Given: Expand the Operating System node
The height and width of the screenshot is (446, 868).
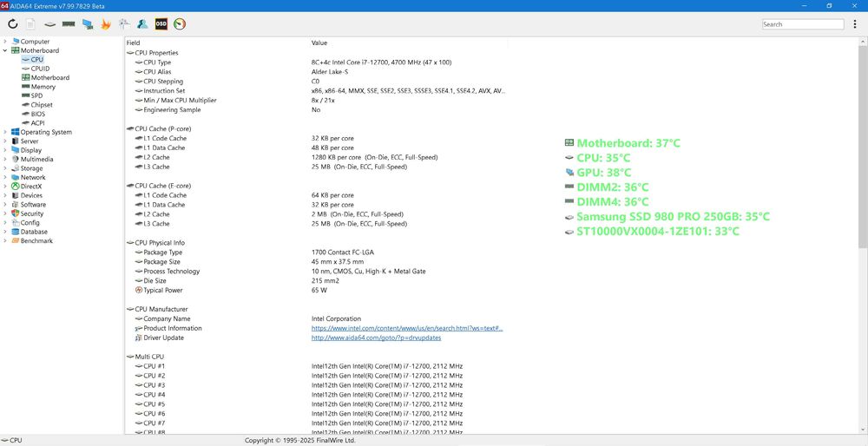Looking at the screenshot, I should 5,132.
